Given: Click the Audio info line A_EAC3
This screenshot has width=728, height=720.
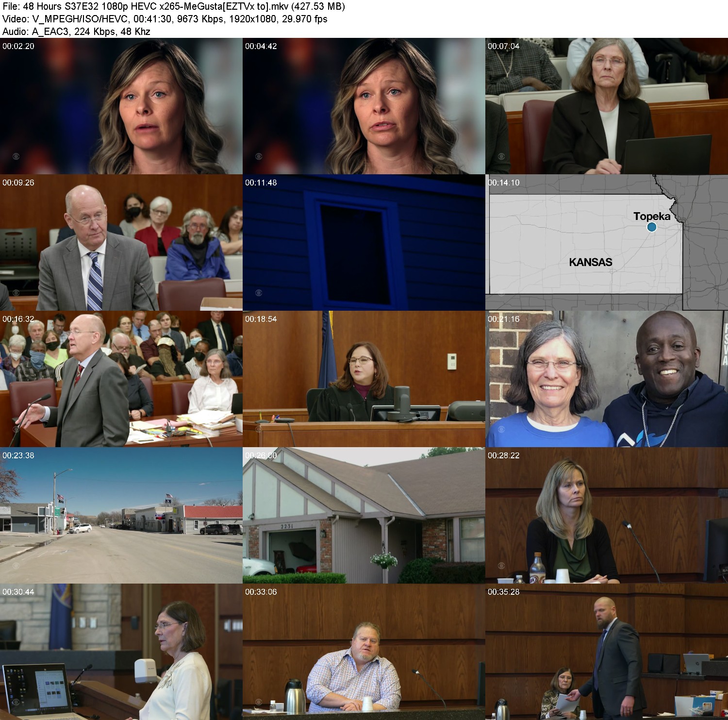Looking at the screenshot, I should [76, 32].
